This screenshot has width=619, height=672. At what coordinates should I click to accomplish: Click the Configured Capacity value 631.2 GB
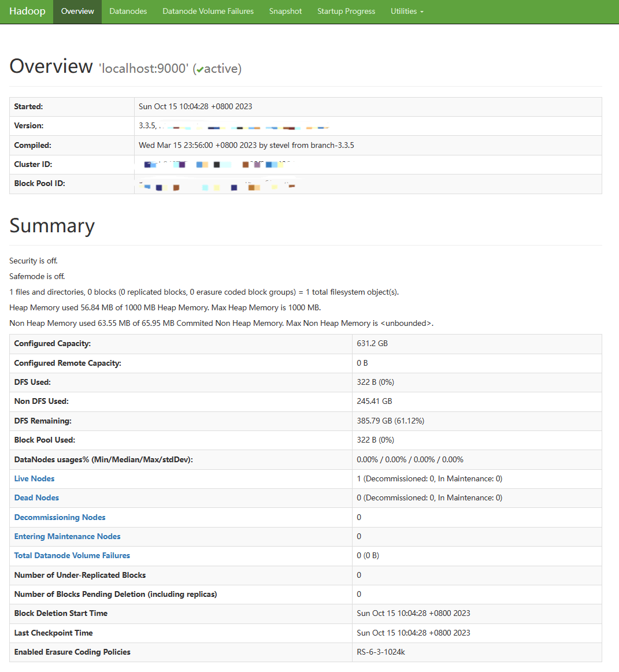tap(372, 343)
